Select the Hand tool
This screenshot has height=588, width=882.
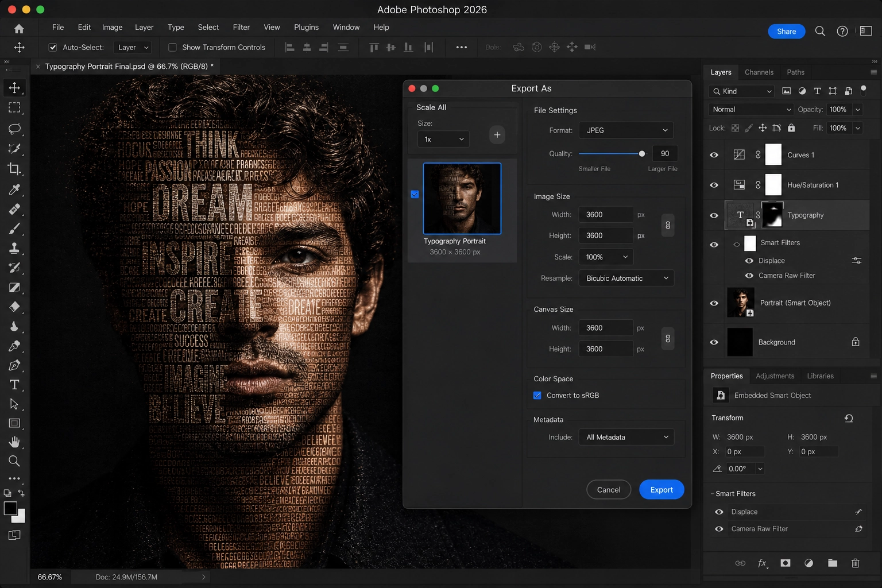pos(14,442)
